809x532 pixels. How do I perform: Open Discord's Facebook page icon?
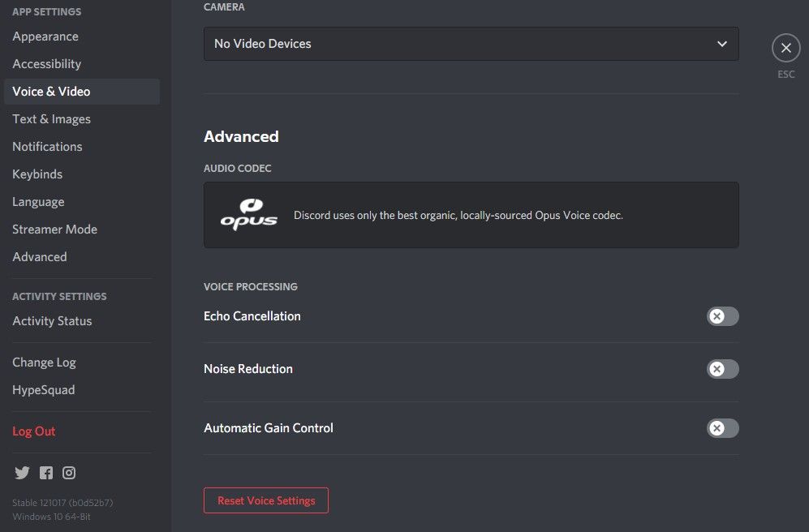tap(46, 473)
